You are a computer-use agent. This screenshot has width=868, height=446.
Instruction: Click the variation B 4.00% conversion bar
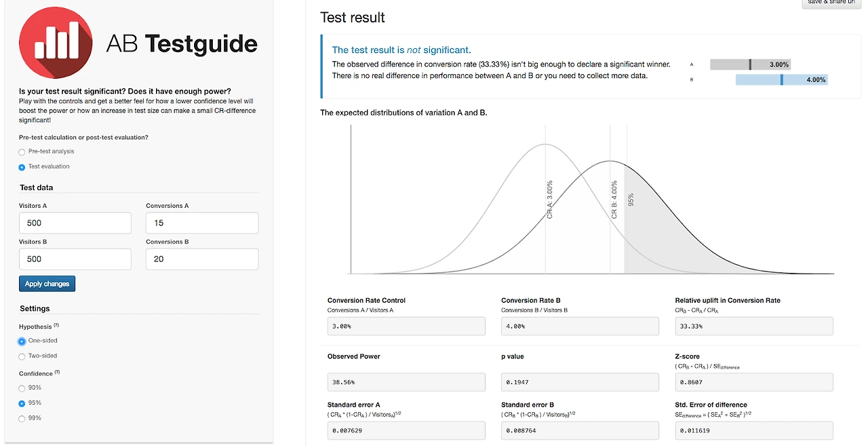781,79
